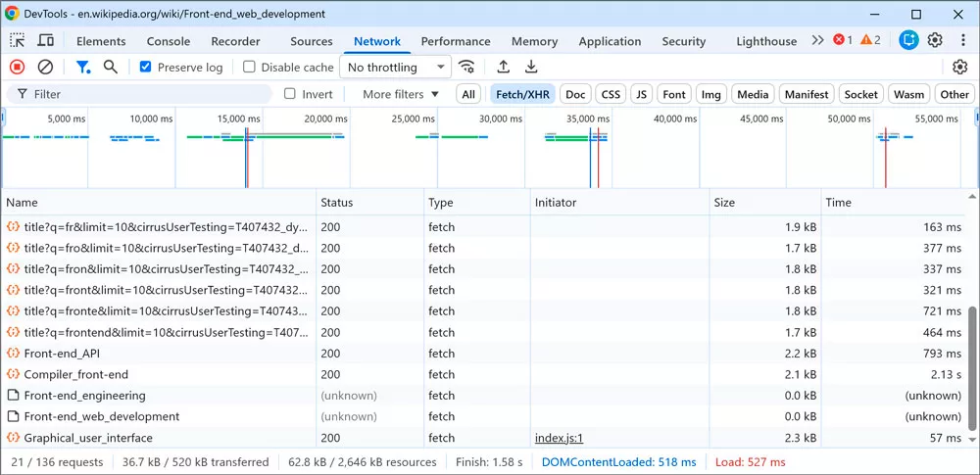Activate the inspect element picker icon
Screen dimensions: 980x475
(18, 40)
